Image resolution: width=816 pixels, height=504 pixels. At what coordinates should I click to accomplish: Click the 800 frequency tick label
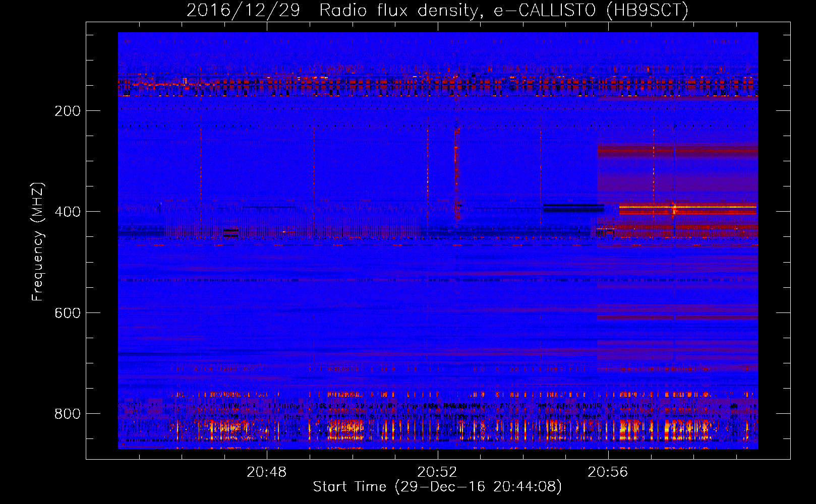click(68, 414)
